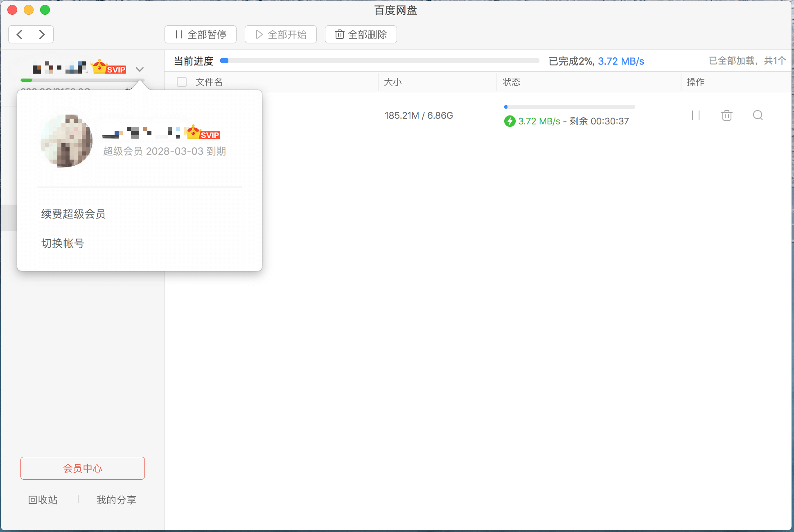This screenshot has height=532, width=794.
Task: Collapse account popup using chevron arrow
Action: pos(140,69)
